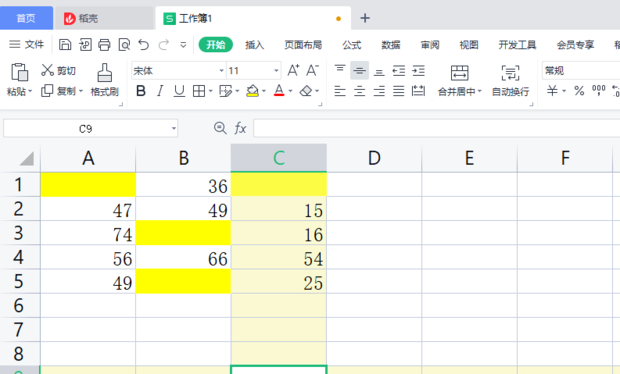Screen dimensions: 620x374
Task: Increase indent icon
Action: pos(418,71)
